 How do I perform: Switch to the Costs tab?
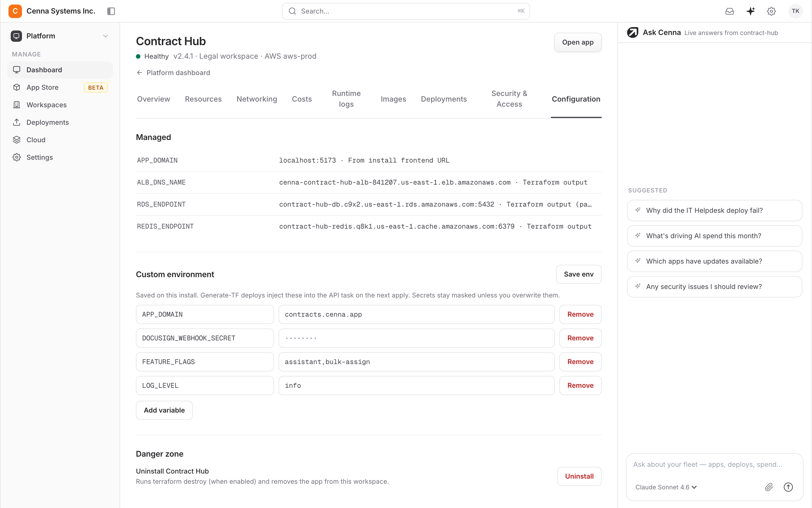tap(302, 99)
